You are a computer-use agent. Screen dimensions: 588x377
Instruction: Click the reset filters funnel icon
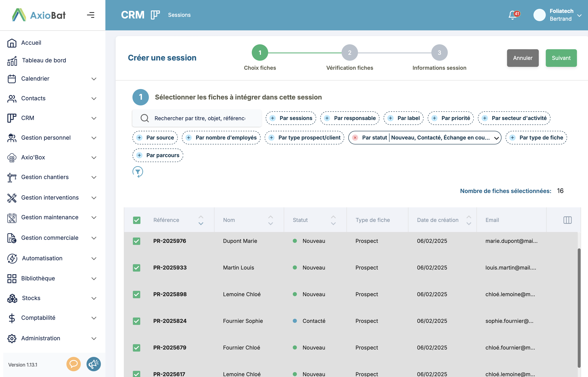[x=138, y=172]
